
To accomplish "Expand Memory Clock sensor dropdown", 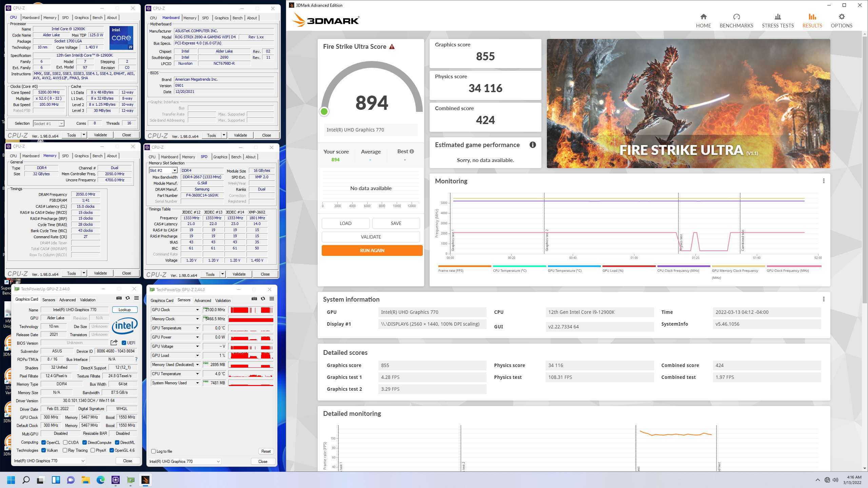I will (197, 319).
